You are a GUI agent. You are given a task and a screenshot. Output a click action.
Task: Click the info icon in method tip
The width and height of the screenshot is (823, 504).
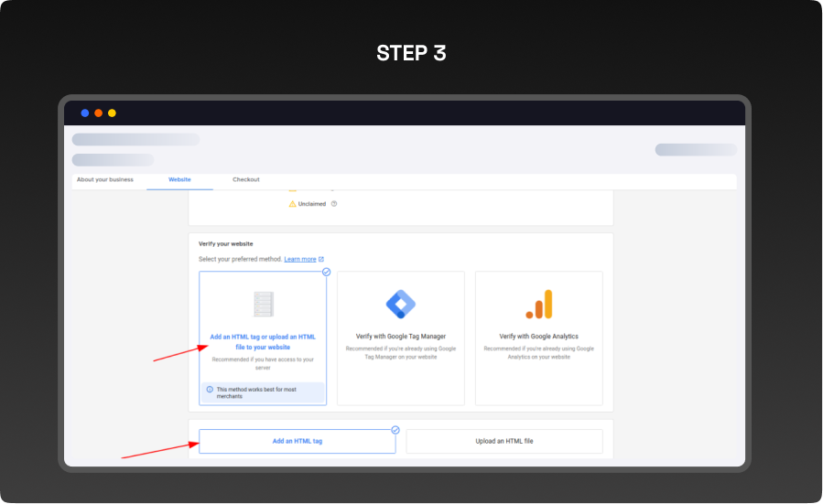tap(210, 390)
